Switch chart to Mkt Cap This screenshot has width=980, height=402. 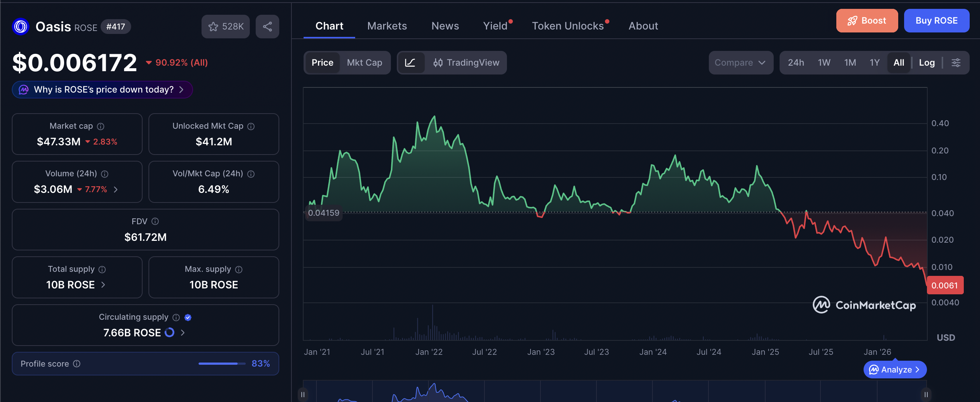click(364, 63)
